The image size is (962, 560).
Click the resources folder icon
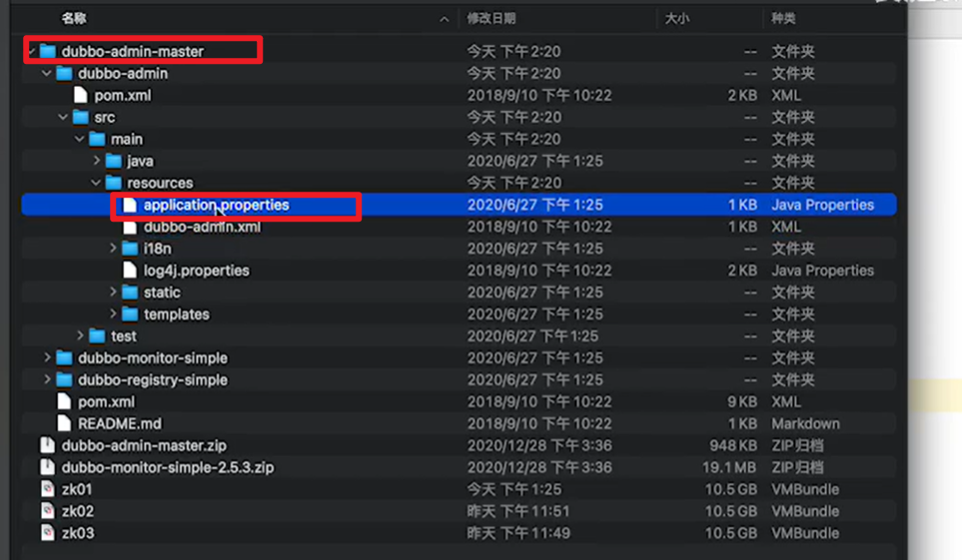pyautogui.click(x=114, y=183)
